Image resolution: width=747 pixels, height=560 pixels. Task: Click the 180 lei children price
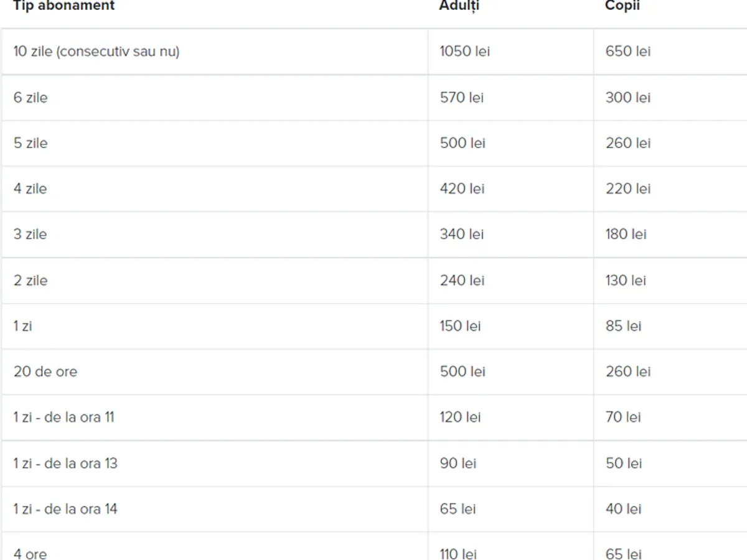pos(626,234)
